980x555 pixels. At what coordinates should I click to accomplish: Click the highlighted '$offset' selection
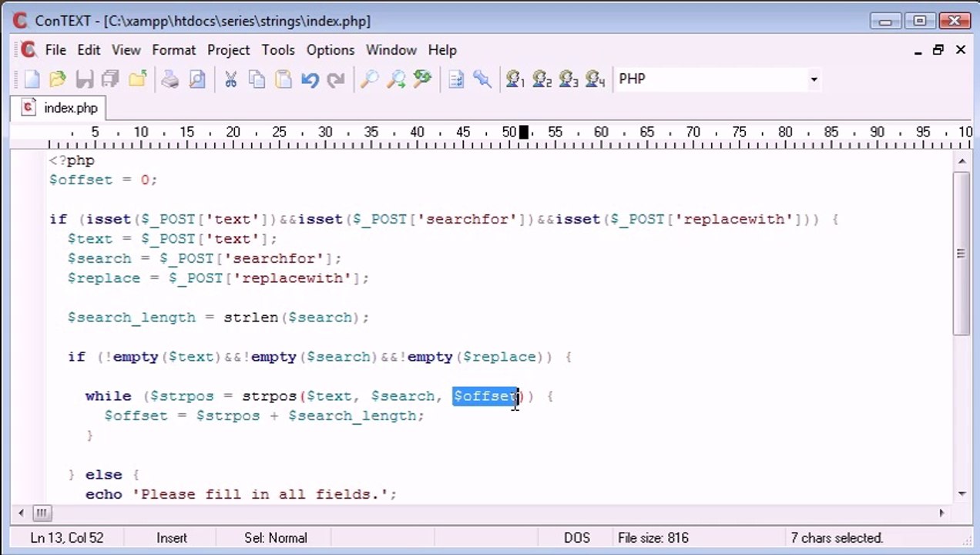coord(485,396)
